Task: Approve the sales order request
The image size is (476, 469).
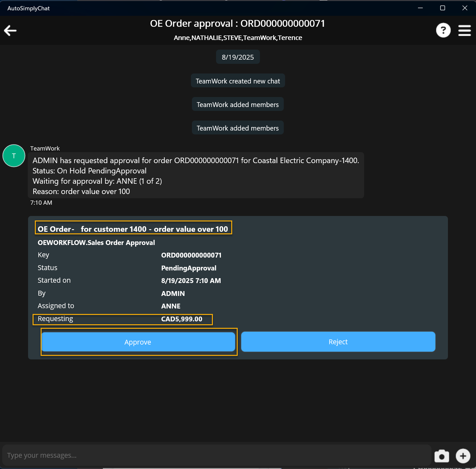Action: pos(138,342)
